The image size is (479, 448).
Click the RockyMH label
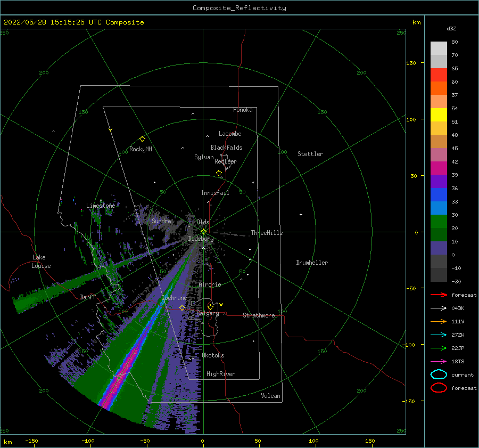coord(141,149)
